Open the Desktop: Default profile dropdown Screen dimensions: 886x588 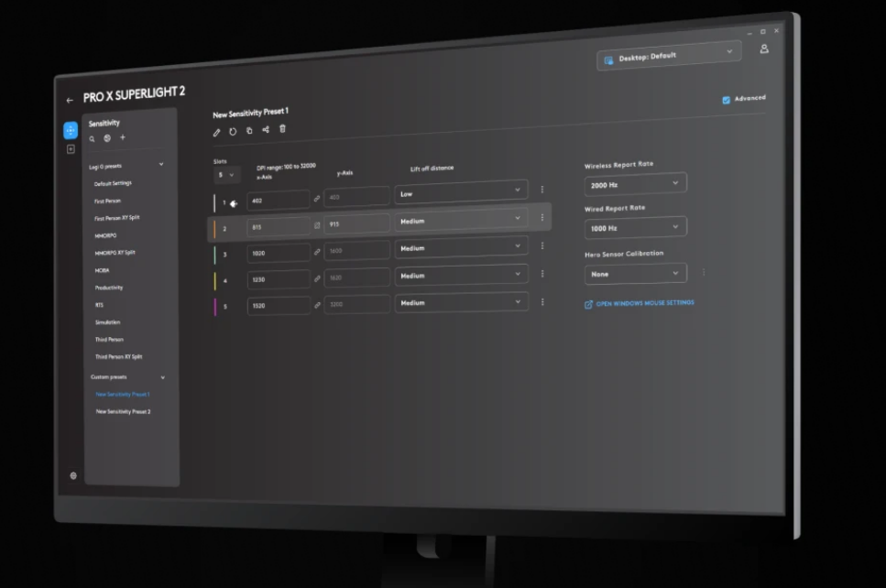click(669, 56)
